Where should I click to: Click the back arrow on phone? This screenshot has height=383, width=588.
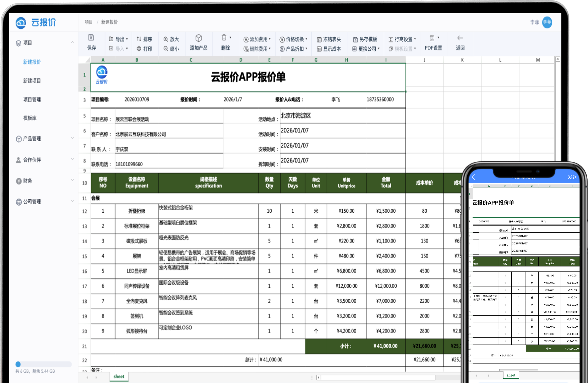473,177
